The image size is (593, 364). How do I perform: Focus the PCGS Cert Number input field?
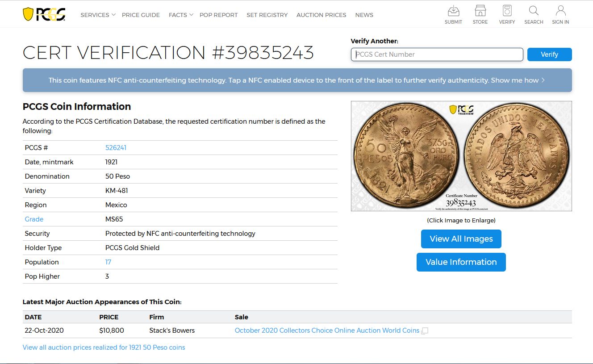437,54
